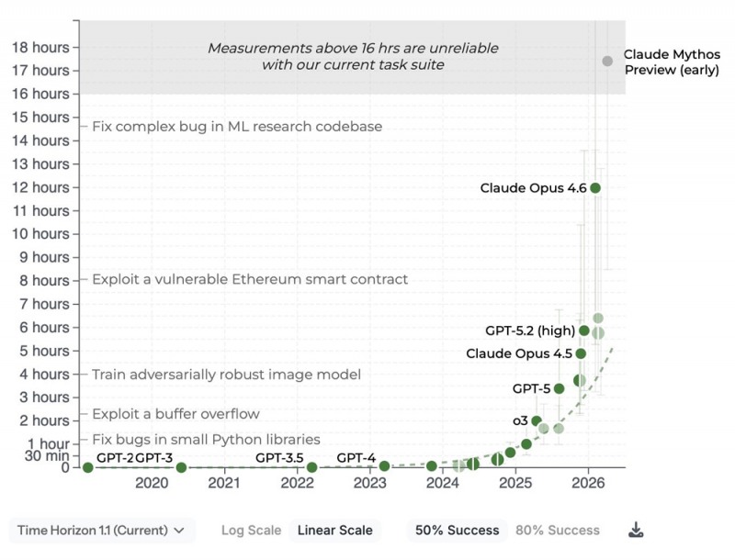Click the GPT-5 data point
Viewport: 735px width, 560px height.
tap(559, 388)
